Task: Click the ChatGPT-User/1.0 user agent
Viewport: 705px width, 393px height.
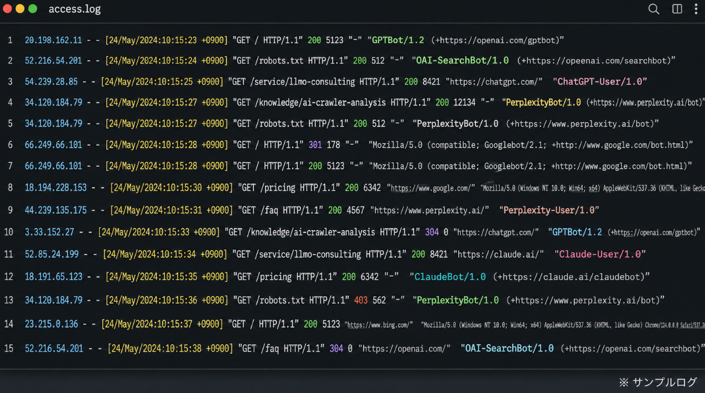Action: click(x=600, y=82)
